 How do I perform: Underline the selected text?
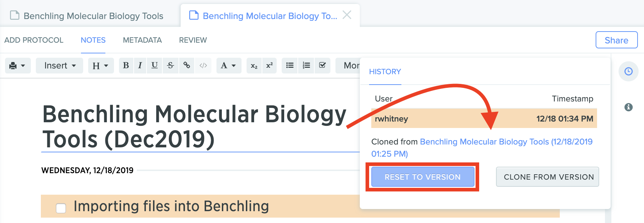click(x=154, y=66)
